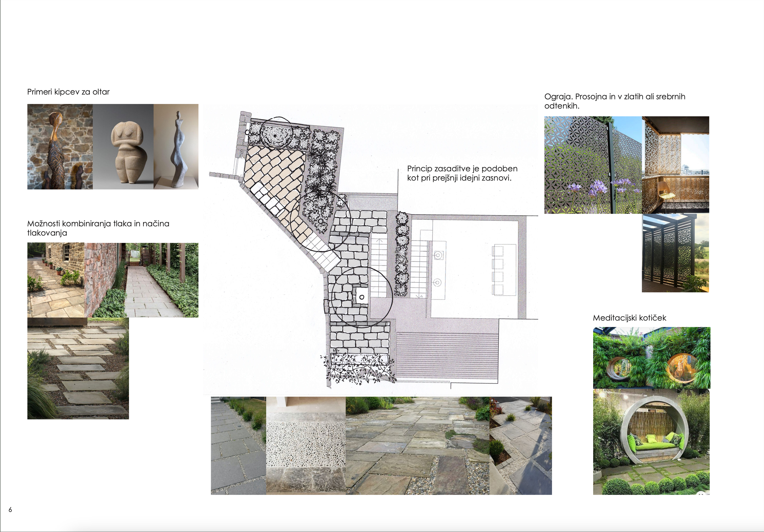Select the stepping stones in gravel photo
This screenshot has width=764, height=532.
[78, 369]
